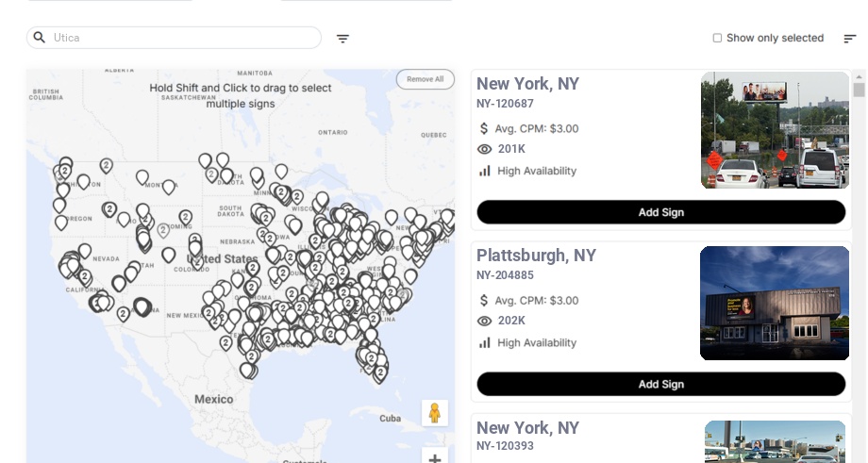The height and width of the screenshot is (463, 868).
Task: Click the availability bars icon for Plattsburgh
Action: [x=485, y=342]
